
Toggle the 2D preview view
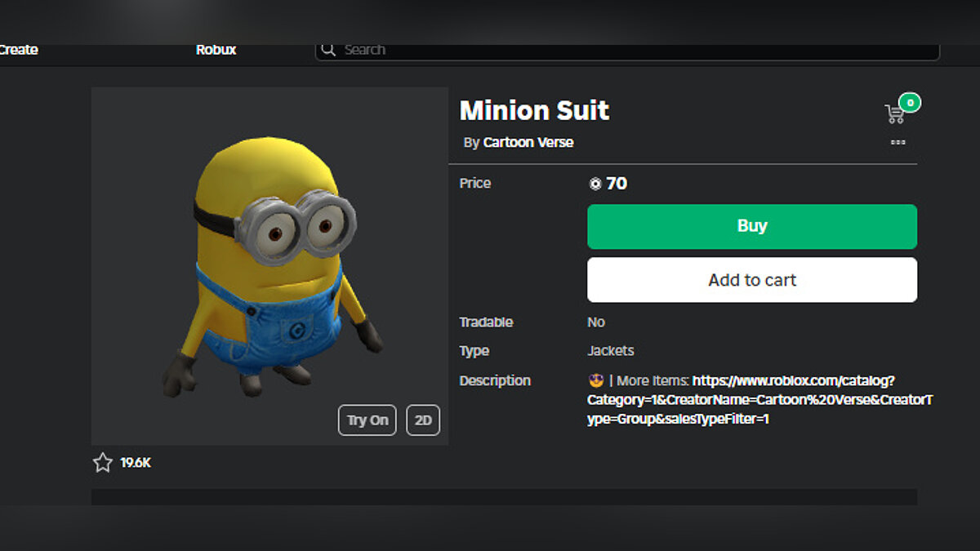pyautogui.click(x=422, y=420)
